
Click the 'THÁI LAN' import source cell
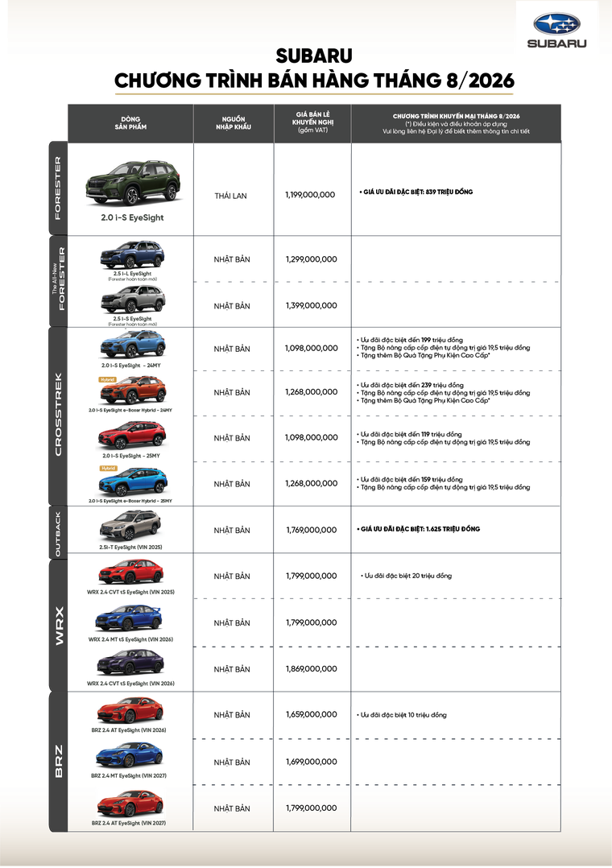(231, 196)
